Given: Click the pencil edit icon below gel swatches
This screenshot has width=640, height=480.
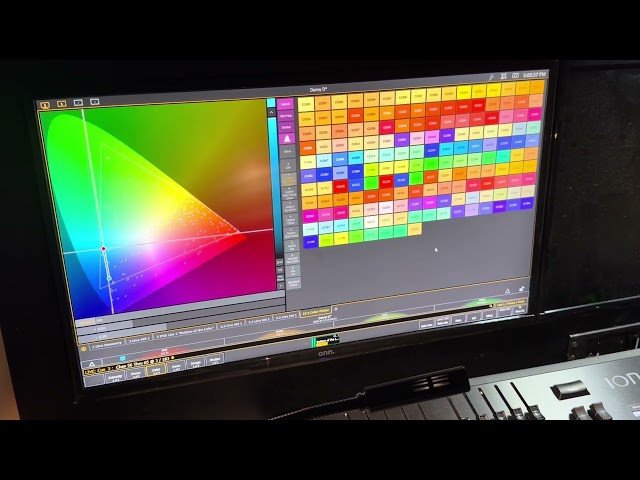Looking at the screenshot, I should [521, 290].
